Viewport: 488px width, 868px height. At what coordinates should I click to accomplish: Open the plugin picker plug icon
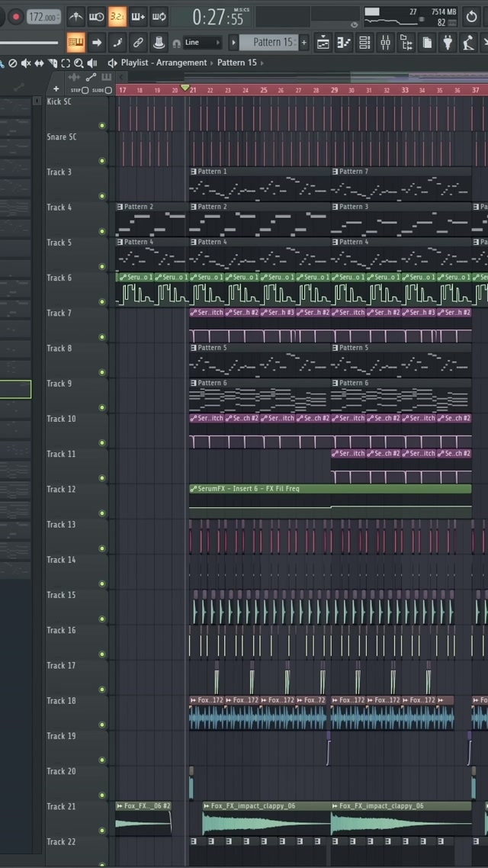point(448,43)
